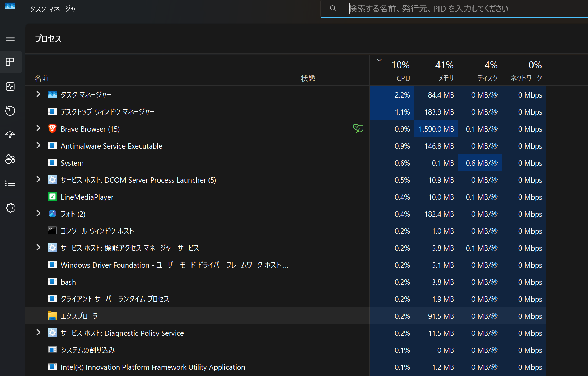This screenshot has height=376, width=588.
Task: Open the Details list icon in sidebar
Action: click(x=10, y=183)
